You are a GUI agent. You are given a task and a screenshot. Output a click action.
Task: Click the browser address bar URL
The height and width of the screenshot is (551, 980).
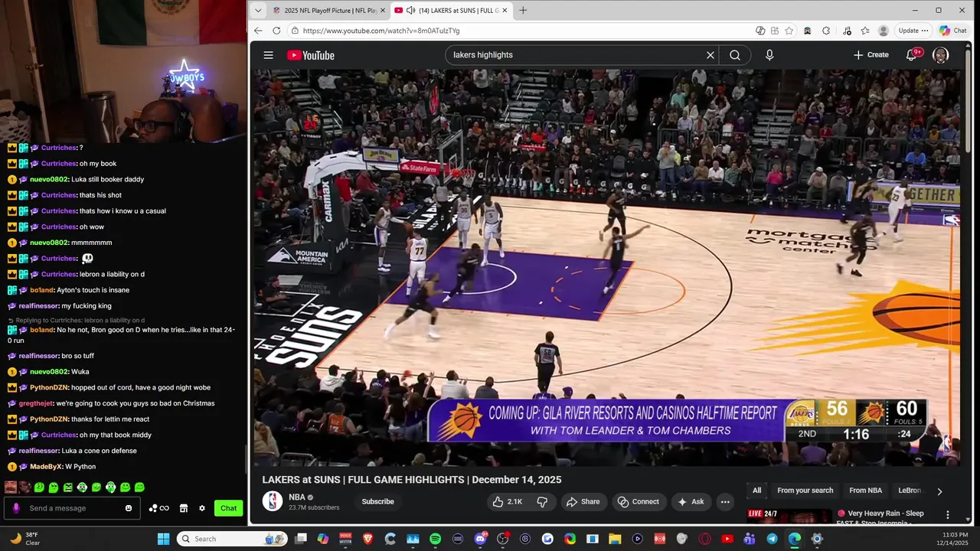coord(381,31)
